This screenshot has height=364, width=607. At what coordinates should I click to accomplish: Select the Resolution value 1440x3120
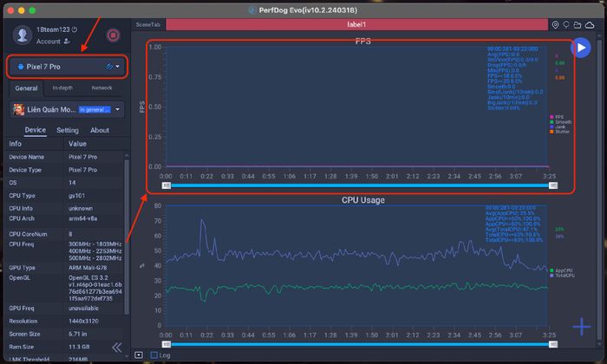click(83, 321)
